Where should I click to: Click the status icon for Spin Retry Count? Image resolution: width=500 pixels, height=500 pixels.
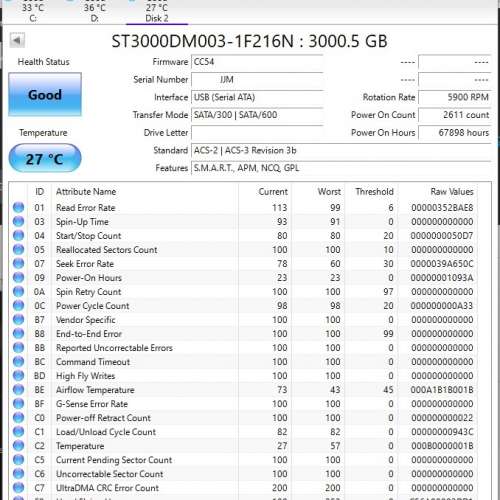19,291
